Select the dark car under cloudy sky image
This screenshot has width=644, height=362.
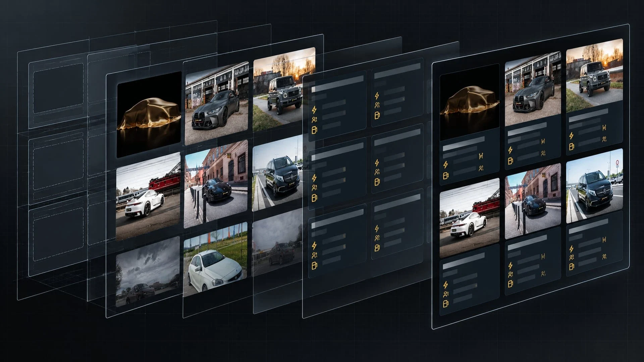(x=148, y=271)
